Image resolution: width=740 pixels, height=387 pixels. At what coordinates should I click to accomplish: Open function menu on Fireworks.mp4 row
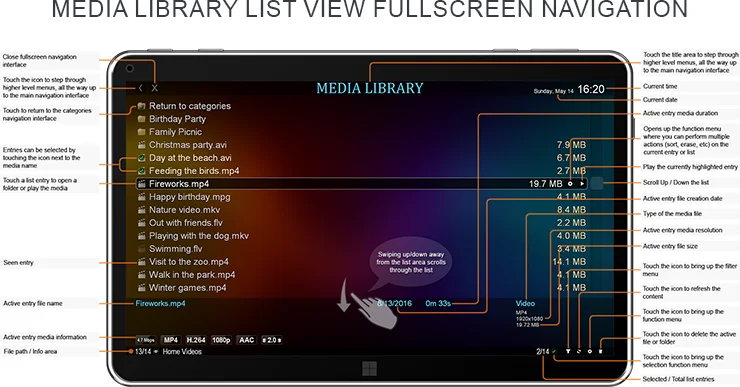[x=570, y=184]
